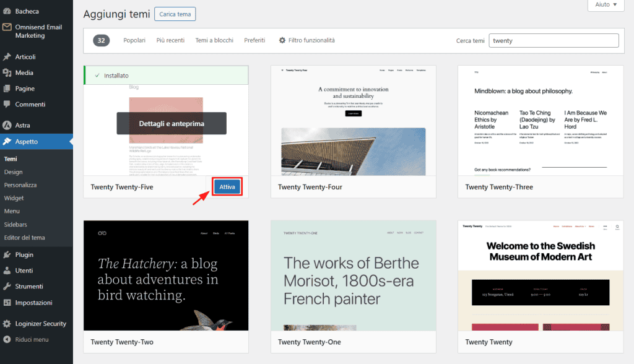Screen dimensions: 634x364
Task: Click the Installato status notice
Action: click(x=166, y=76)
